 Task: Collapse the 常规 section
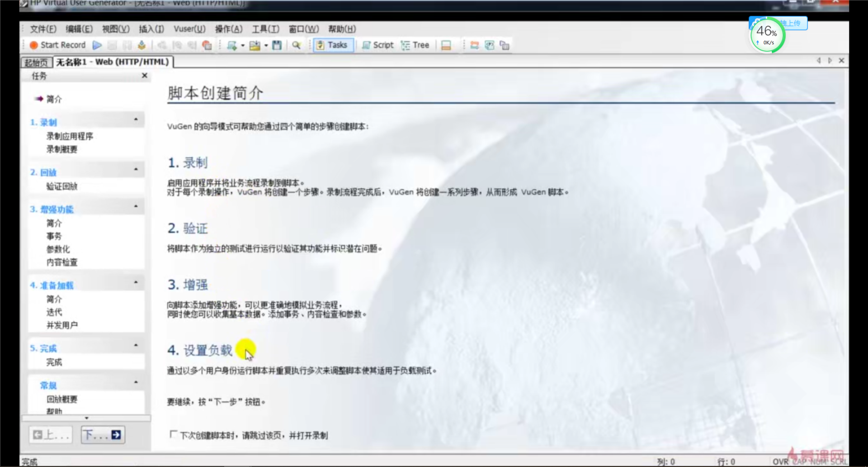(136, 382)
